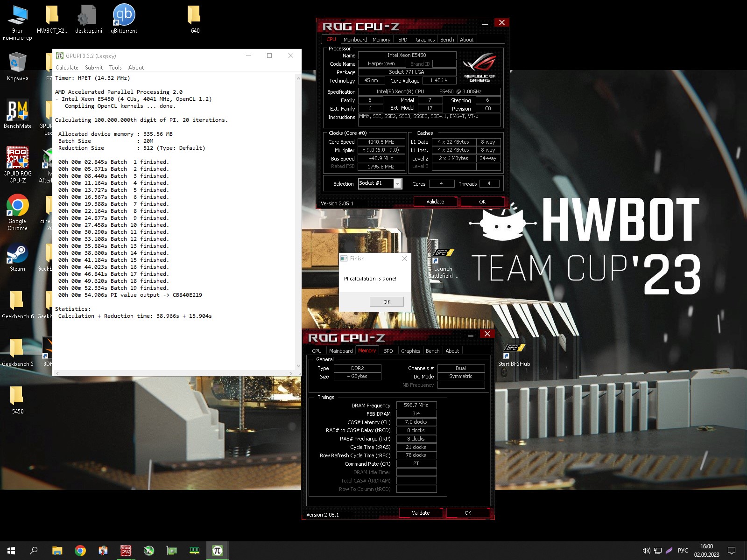
Task: Maximize the GPUPI window
Action: pyautogui.click(x=269, y=56)
